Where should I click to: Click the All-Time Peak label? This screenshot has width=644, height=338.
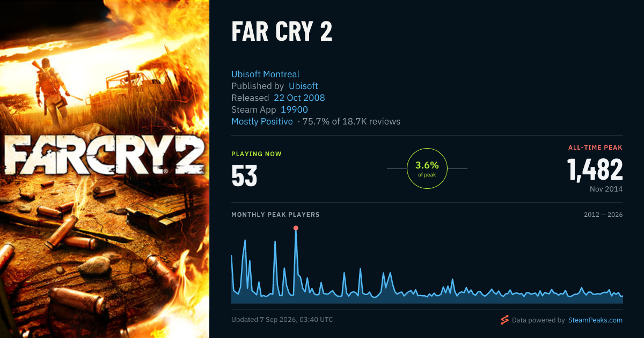point(595,147)
